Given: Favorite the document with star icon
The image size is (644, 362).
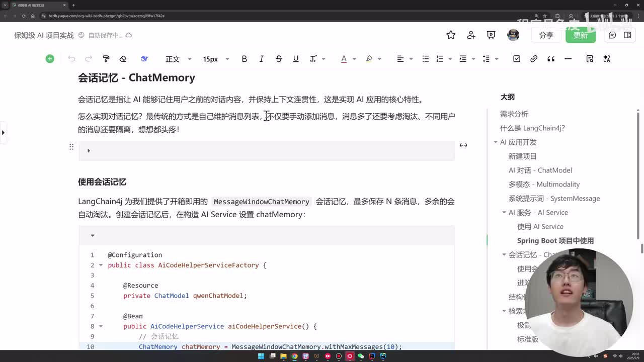Looking at the screenshot, I should click(x=451, y=35).
